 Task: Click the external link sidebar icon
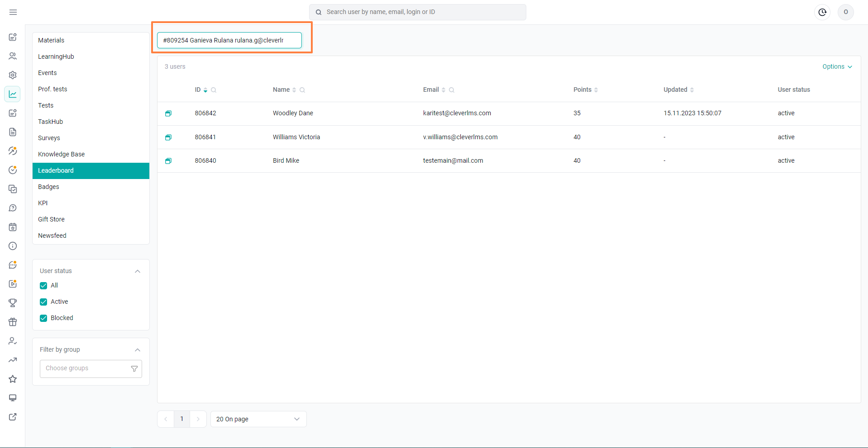(x=13, y=417)
